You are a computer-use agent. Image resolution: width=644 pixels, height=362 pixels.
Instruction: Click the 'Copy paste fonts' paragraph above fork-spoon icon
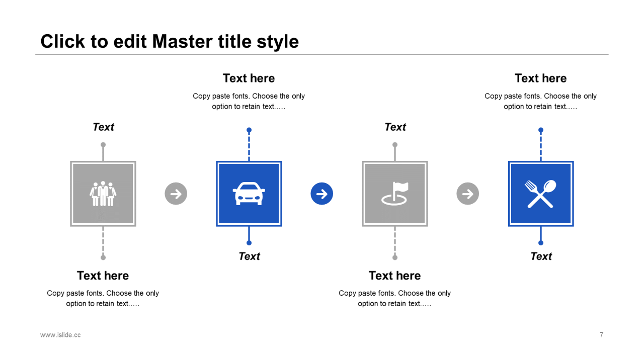click(541, 101)
